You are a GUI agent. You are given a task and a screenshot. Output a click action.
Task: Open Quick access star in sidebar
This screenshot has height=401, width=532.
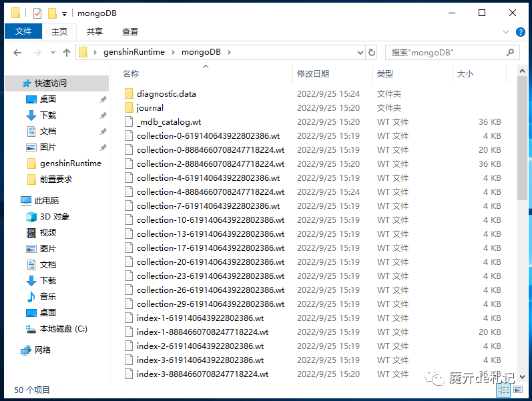[x=26, y=83]
